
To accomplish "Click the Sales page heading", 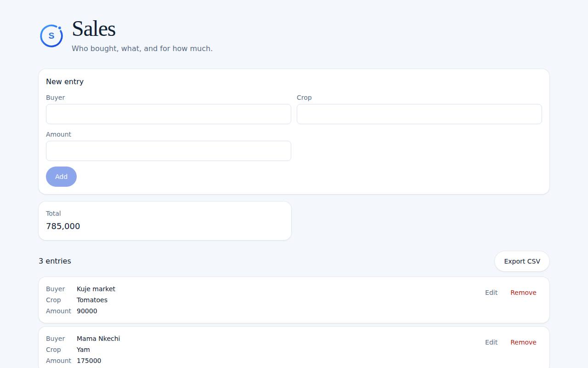I will point(94,29).
